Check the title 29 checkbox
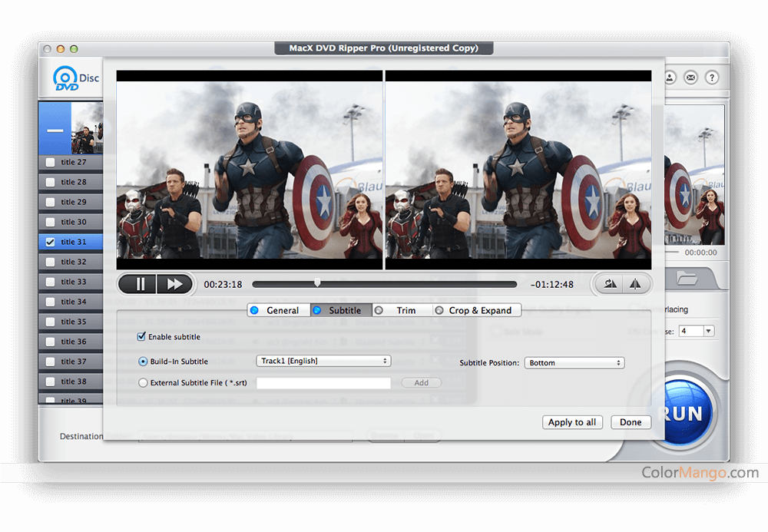768x532 pixels. click(x=50, y=202)
